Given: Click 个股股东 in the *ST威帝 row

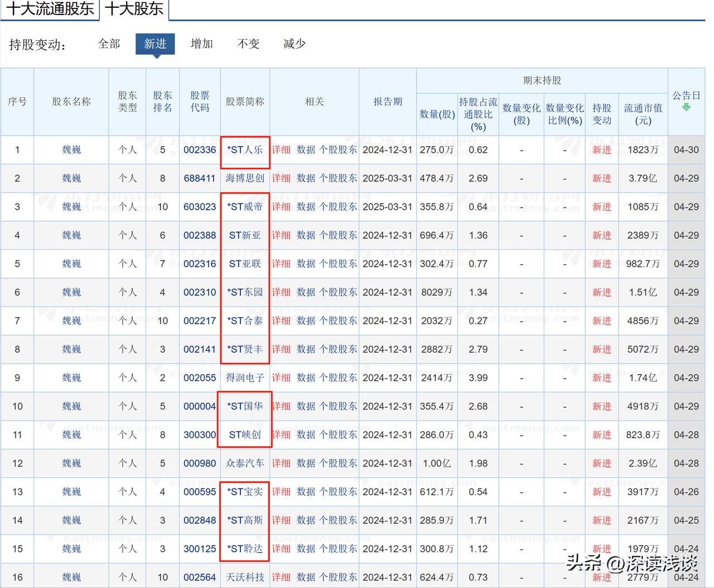Looking at the screenshot, I should [338, 206].
